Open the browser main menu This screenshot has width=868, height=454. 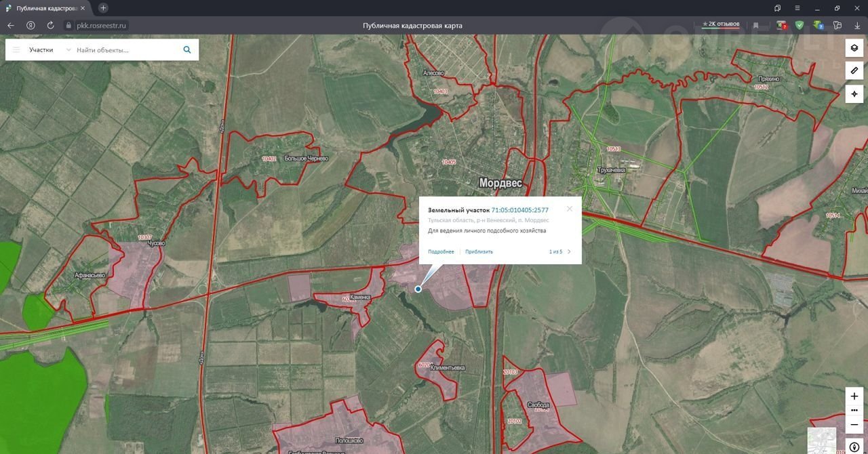[797, 8]
